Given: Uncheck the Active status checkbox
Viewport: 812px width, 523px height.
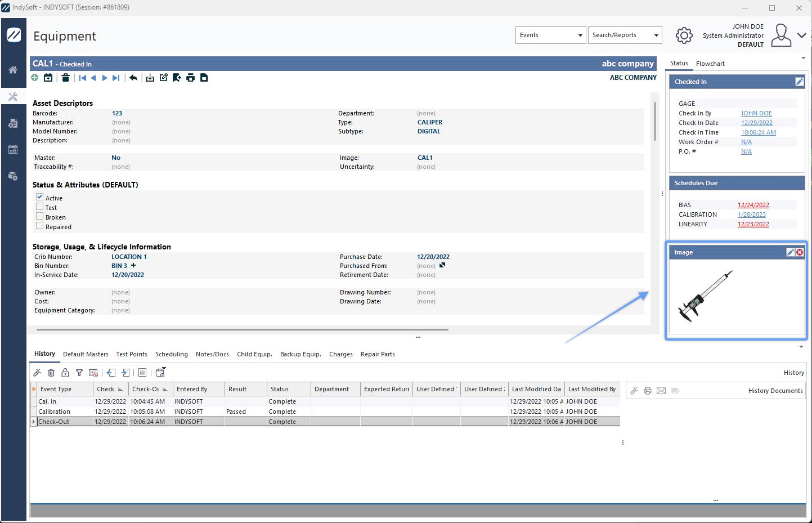Looking at the screenshot, I should pyautogui.click(x=40, y=197).
